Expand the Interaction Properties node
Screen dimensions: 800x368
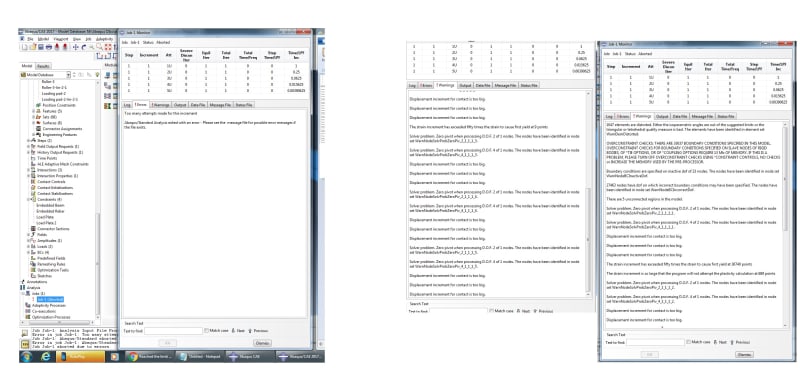coord(29,176)
